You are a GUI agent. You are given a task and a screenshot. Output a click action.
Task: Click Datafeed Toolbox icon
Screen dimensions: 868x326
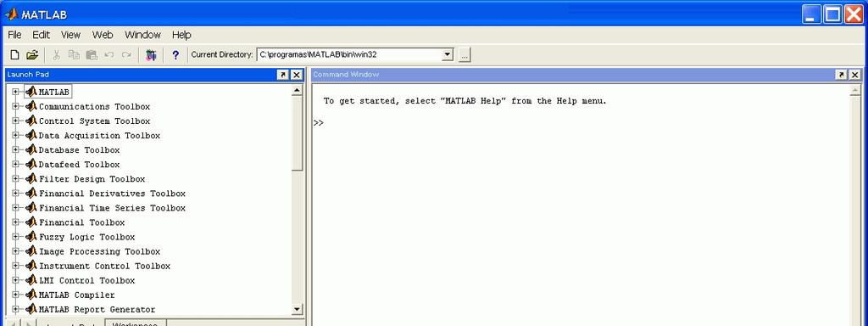click(x=31, y=164)
